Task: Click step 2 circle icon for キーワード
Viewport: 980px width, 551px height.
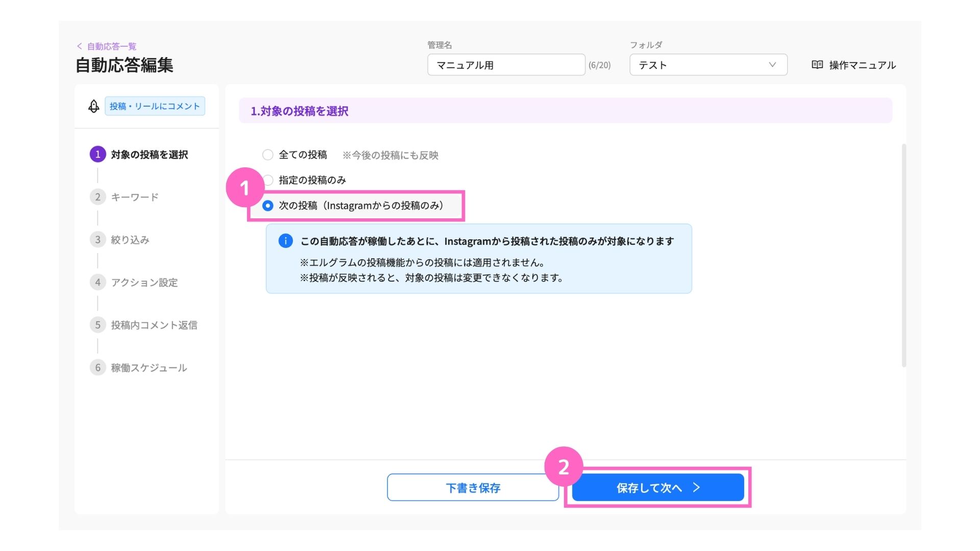Action: tap(97, 197)
